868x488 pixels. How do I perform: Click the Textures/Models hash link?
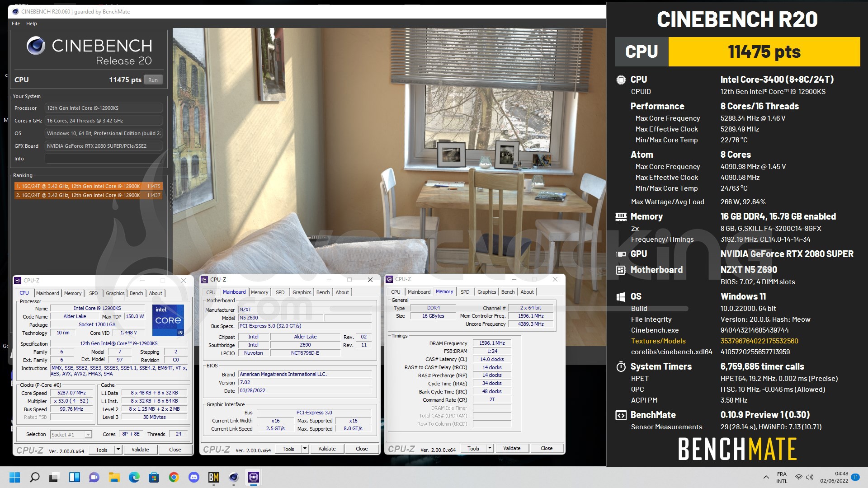[759, 341]
